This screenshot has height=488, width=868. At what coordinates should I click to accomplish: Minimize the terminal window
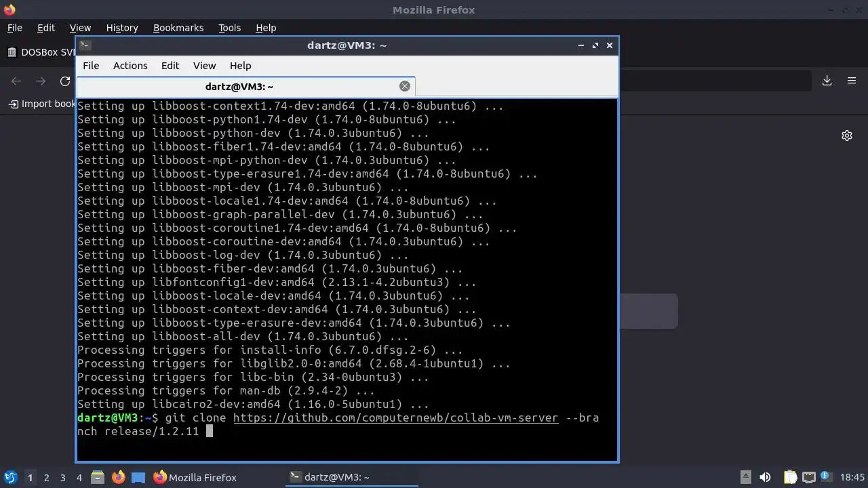pyautogui.click(x=581, y=45)
